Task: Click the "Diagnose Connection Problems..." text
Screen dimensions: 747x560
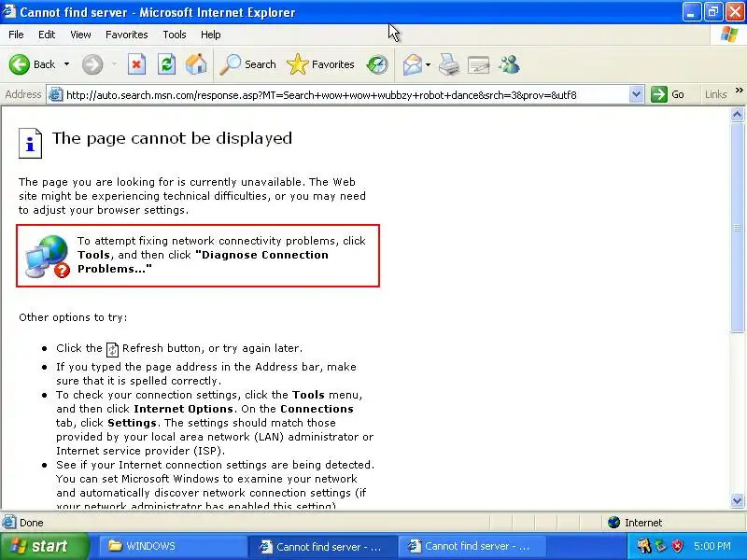Action: [203, 261]
